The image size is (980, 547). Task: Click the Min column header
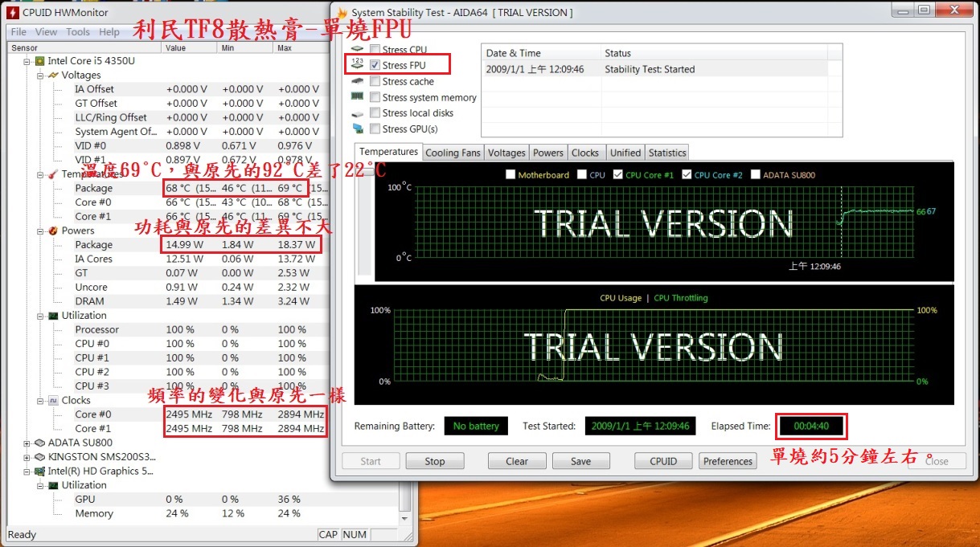[x=246, y=47]
